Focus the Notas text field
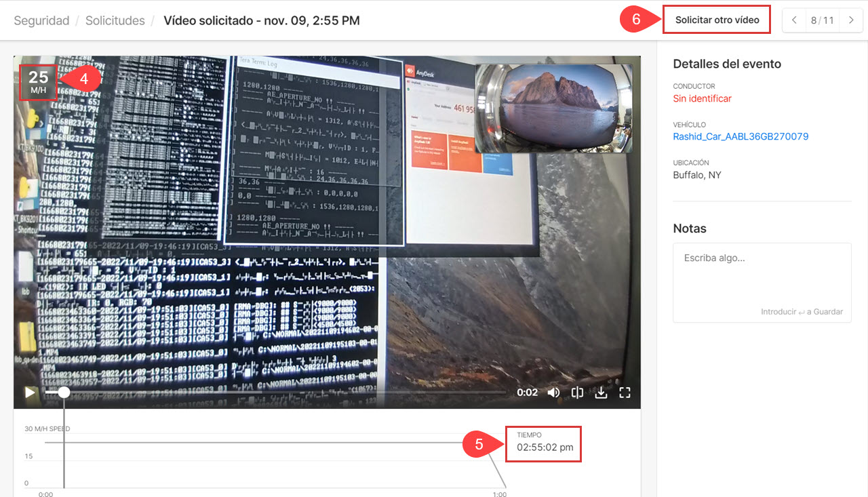 (762, 283)
